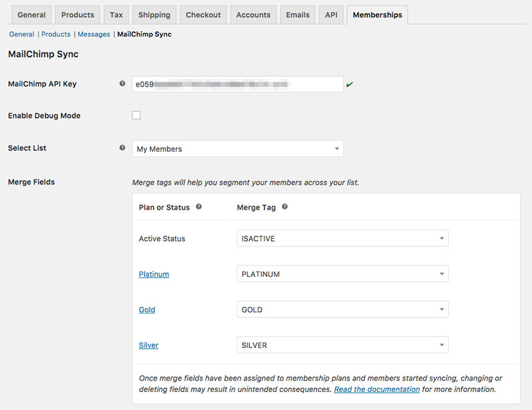Enable the Debug Mode checkbox

136,115
